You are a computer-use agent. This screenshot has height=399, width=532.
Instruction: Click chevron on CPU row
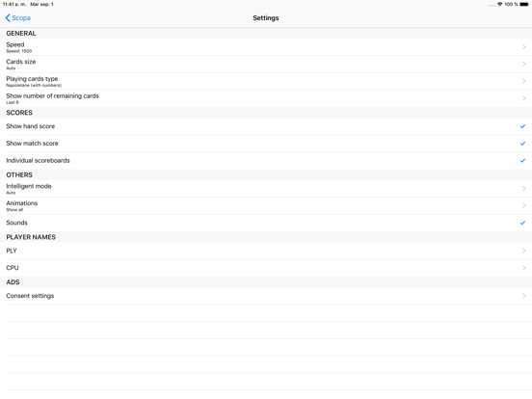click(524, 268)
